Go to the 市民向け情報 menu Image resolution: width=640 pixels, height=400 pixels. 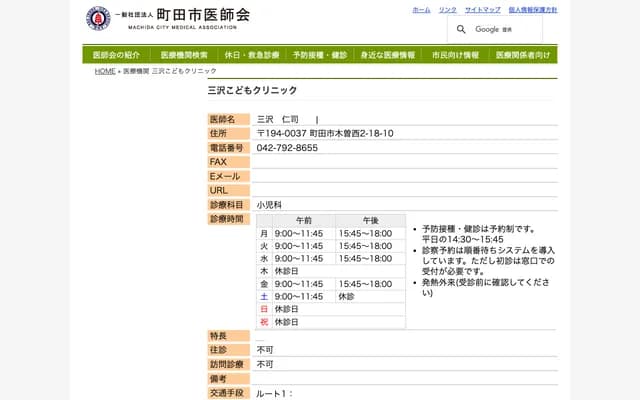pyautogui.click(x=456, y=55)
